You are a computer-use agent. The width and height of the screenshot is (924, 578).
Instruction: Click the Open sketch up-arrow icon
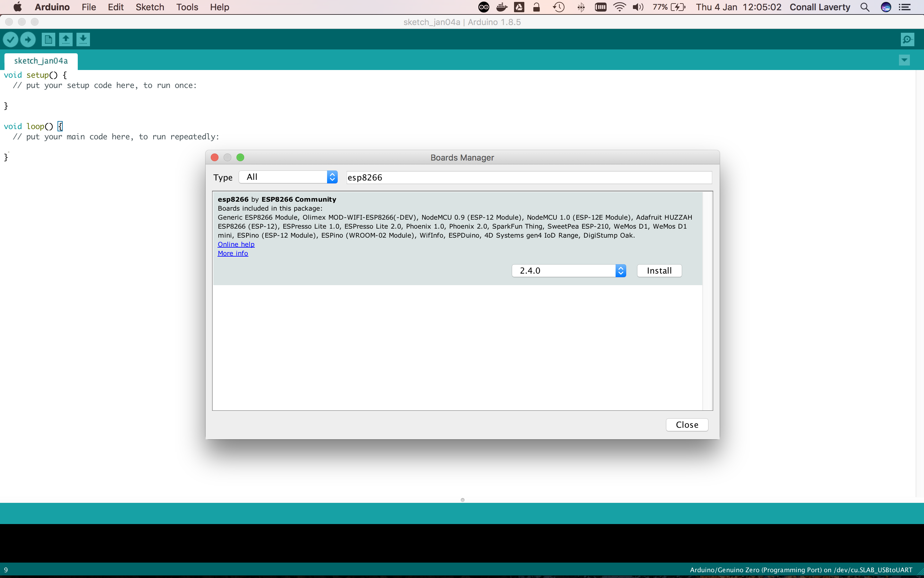click(x=66, y=39)
